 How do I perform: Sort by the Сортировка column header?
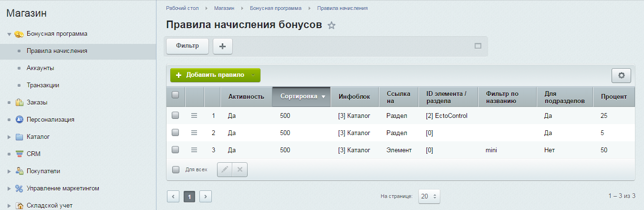point(301,96)
